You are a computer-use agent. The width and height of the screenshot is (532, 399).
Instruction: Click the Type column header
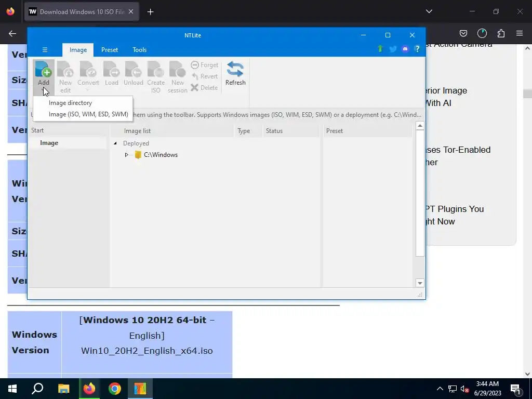pos(249,131)
